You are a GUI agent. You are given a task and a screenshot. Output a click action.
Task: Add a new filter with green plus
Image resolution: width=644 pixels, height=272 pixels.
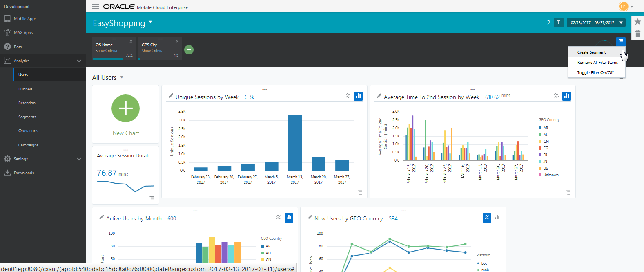(x=189, y=49)
